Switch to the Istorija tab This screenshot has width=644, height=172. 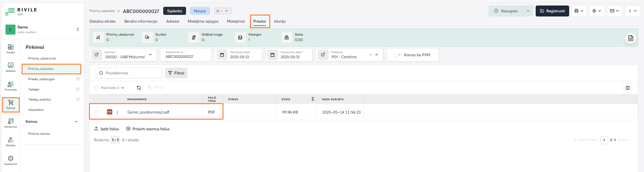[280, 21]
